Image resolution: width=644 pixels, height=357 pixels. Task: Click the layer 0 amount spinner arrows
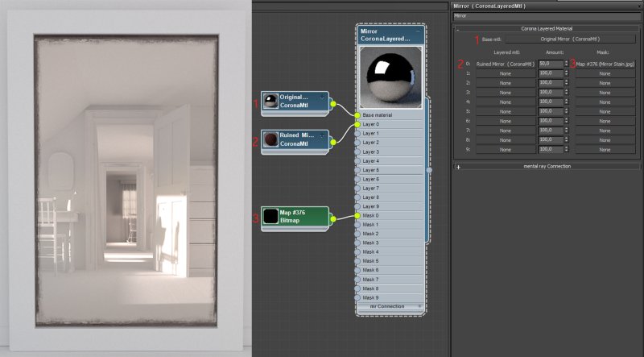coord(566,63)
